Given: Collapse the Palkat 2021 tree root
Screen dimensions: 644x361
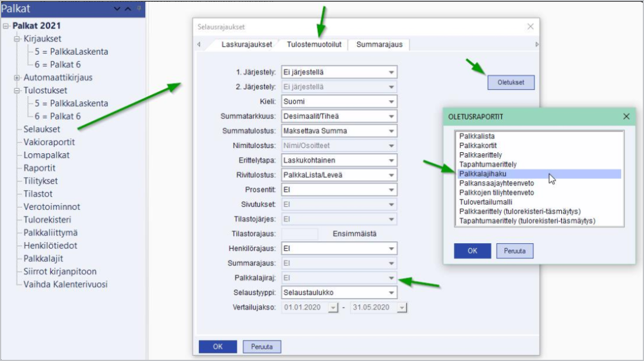Looking at the screenshot, I should (6, 26).
